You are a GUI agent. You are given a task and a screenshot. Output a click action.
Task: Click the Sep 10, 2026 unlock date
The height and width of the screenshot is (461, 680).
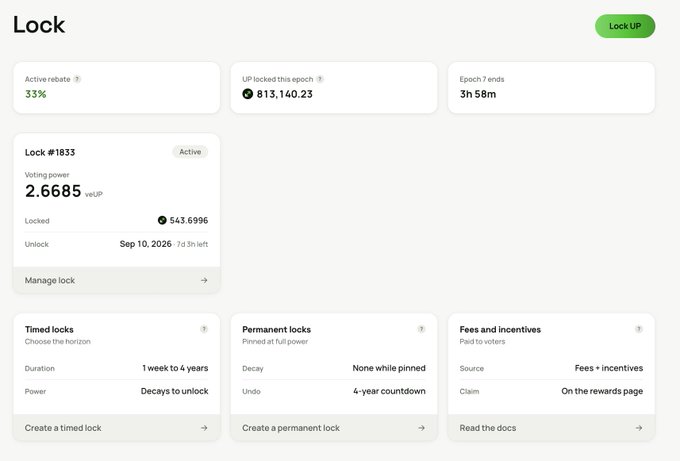point(146,244)
